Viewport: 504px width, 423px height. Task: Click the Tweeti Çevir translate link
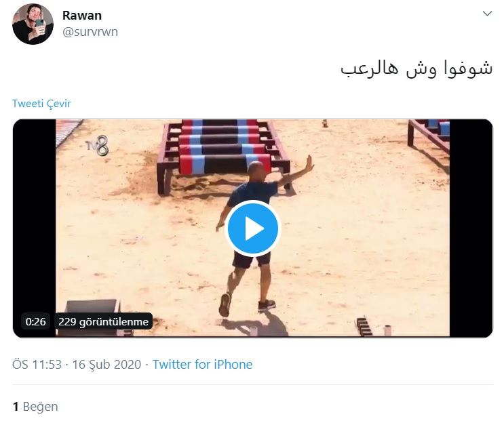(x=41, y=104)
